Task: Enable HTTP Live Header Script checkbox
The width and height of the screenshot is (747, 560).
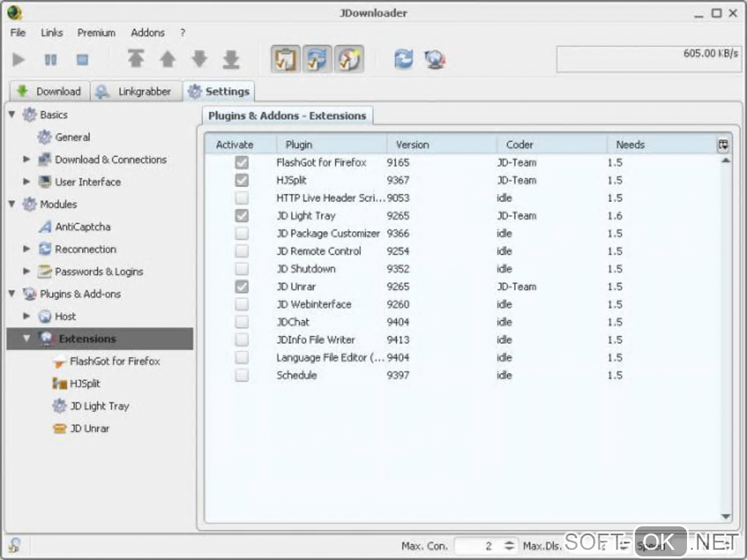Action: tap(242, 198)
